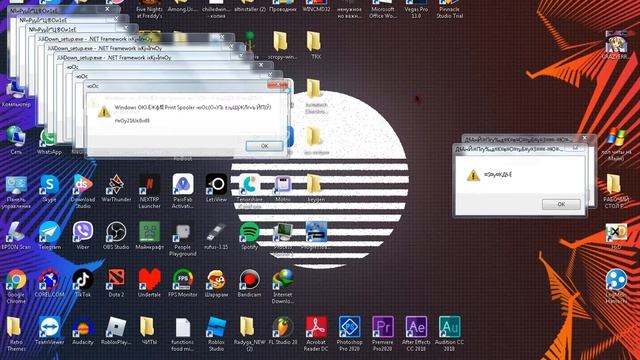The image size is (640, 360).
Task: Open FPS Monitor icon
Action: tap(182, 280)
